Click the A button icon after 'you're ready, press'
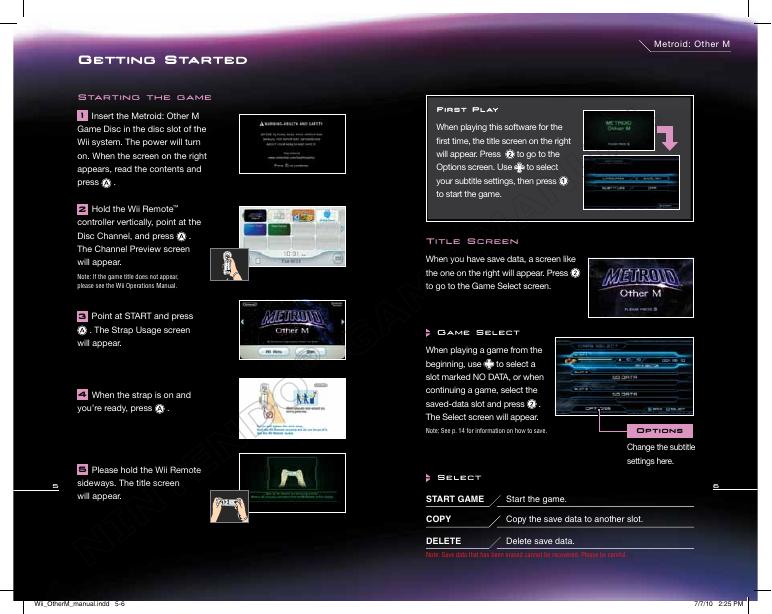 point(160,409)
